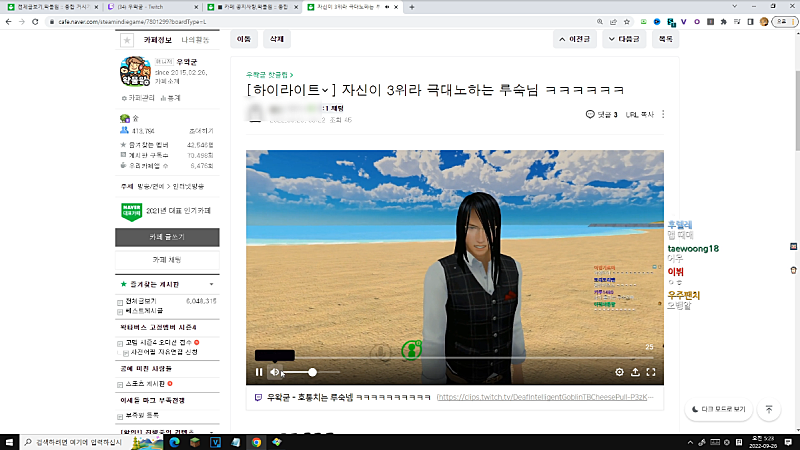Adjust the video volume slider handle

pyautogui.click(x=312, y=372)
